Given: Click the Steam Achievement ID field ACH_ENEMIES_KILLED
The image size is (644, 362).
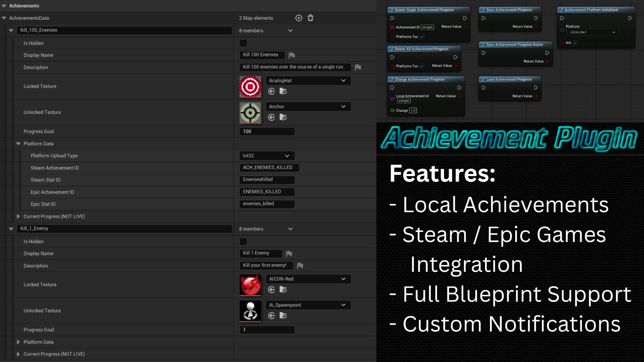Looking at the screenshot, I should (x=269, y=168).
